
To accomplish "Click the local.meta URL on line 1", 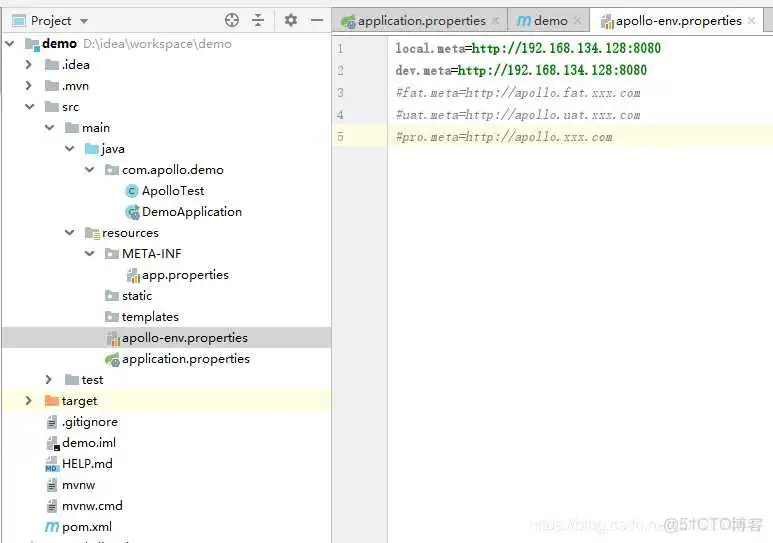I will coord(566,48).
